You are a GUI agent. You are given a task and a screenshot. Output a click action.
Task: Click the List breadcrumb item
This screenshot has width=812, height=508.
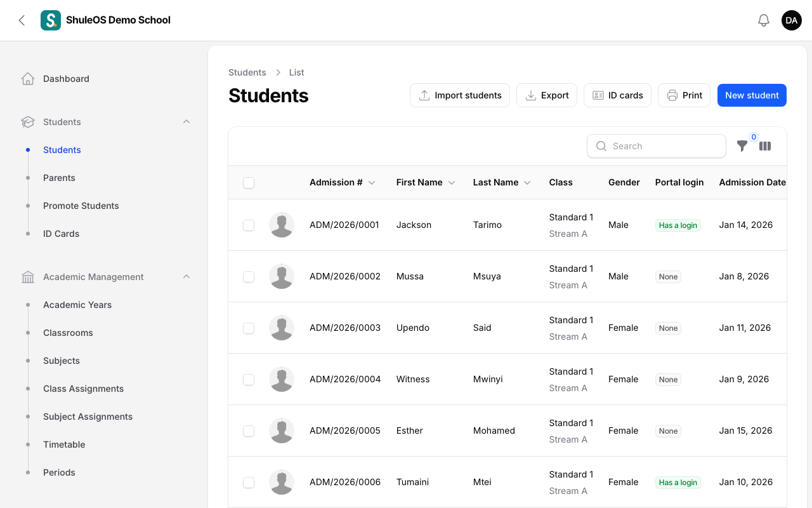point(296,72)
